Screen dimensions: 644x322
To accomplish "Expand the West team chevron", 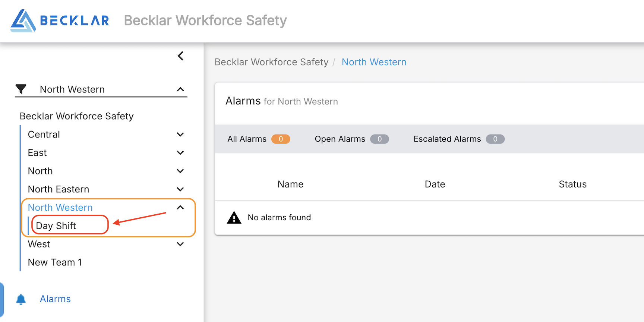I will pos(180,244).
